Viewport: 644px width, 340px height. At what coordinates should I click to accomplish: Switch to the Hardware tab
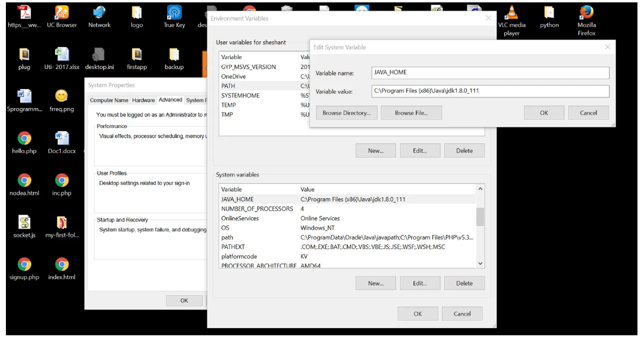(x=143, y=100)
